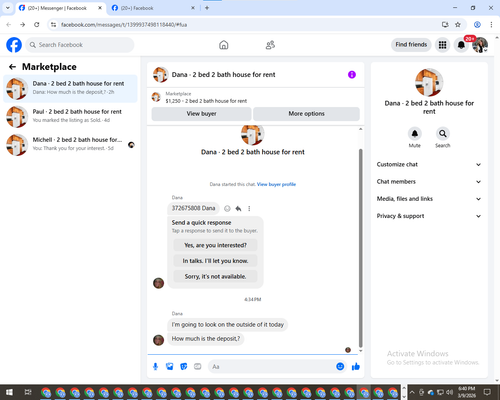Open the apps grid menu icon
Image resolution: width=500 pixels, height=400 pixels.
point(442,45)
